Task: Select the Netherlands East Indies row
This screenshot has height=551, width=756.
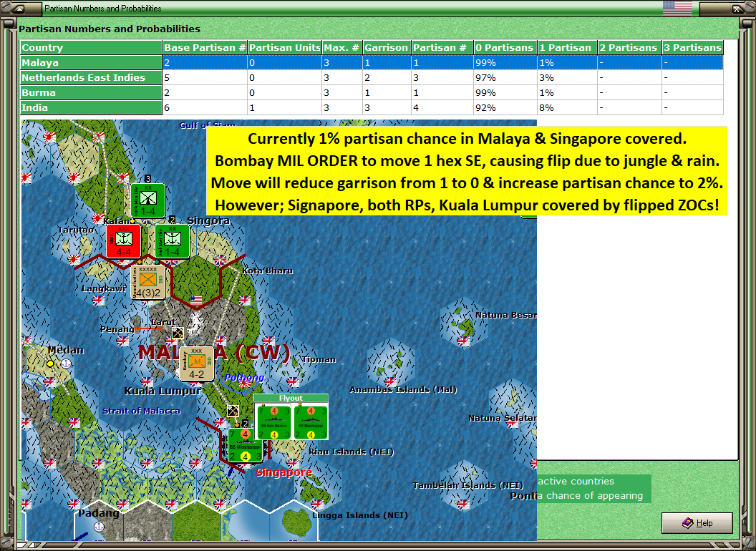Action: [372, 77]
